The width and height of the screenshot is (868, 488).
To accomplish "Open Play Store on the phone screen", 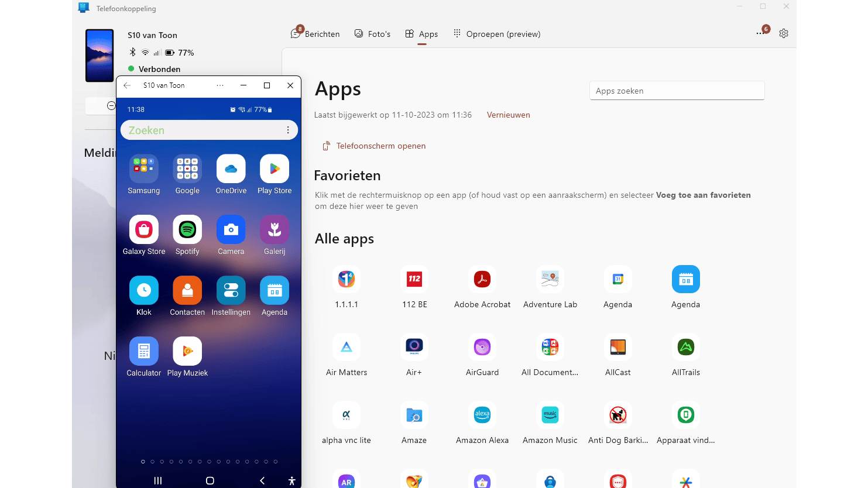I will (275, 169).
